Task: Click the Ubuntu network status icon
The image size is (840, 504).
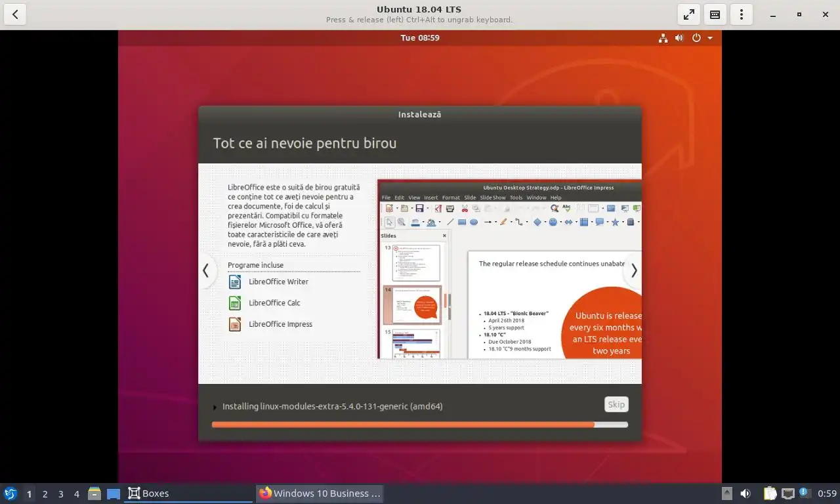Action: tap(663, 38)
